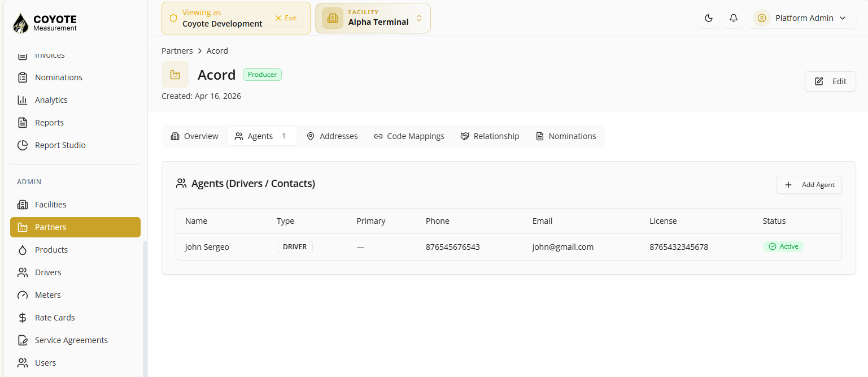Click the Rate Cards dollar icon

point(23,318)
